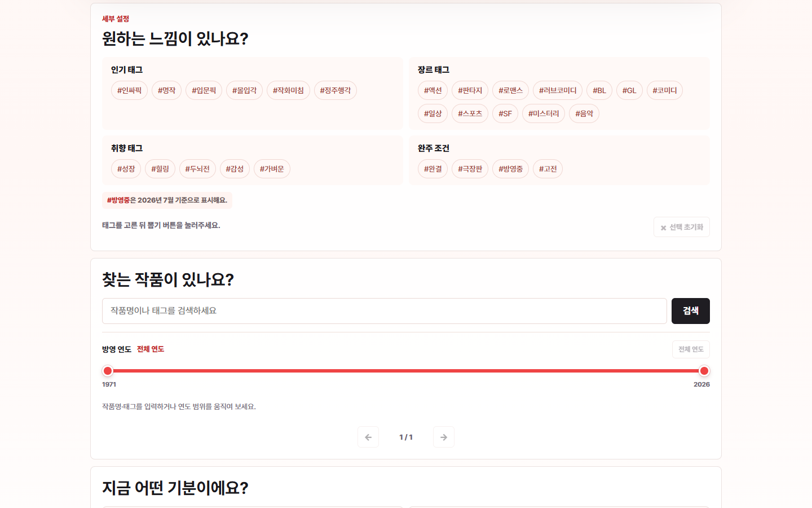Enable the #방영중 condition tag
The image size is (812, 508).
(x=510, y=169)
